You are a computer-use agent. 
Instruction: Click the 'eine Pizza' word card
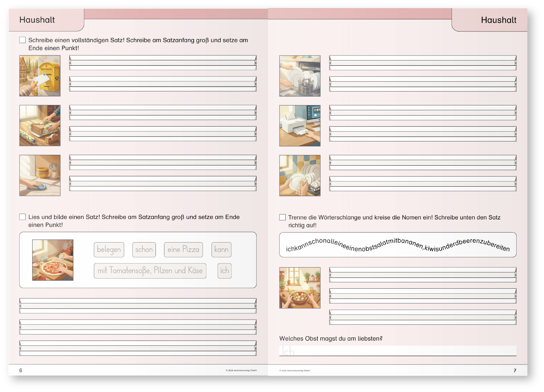183,250
